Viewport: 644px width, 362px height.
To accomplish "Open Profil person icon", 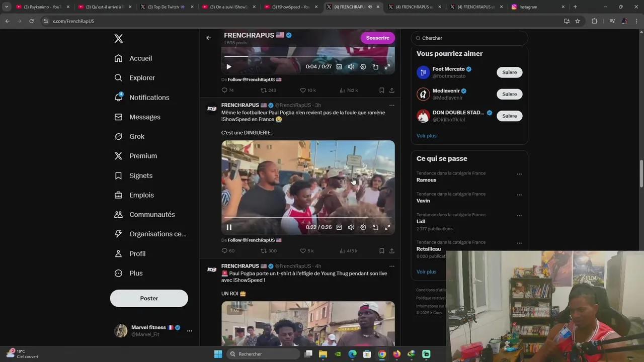I will [x=118, y=254].
